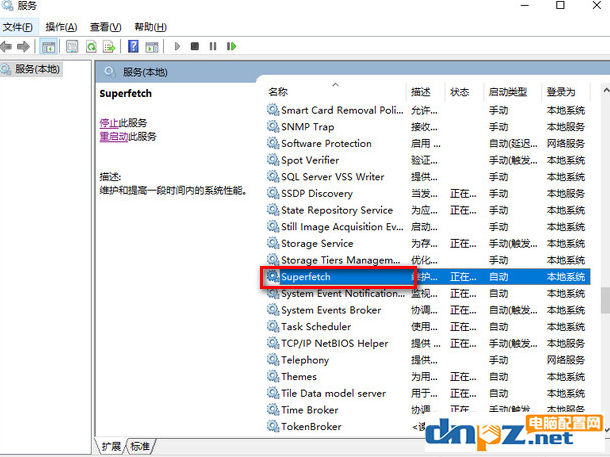Select the Spot Verifier service
The image size is (610, 457).
(x=428, y=160)
